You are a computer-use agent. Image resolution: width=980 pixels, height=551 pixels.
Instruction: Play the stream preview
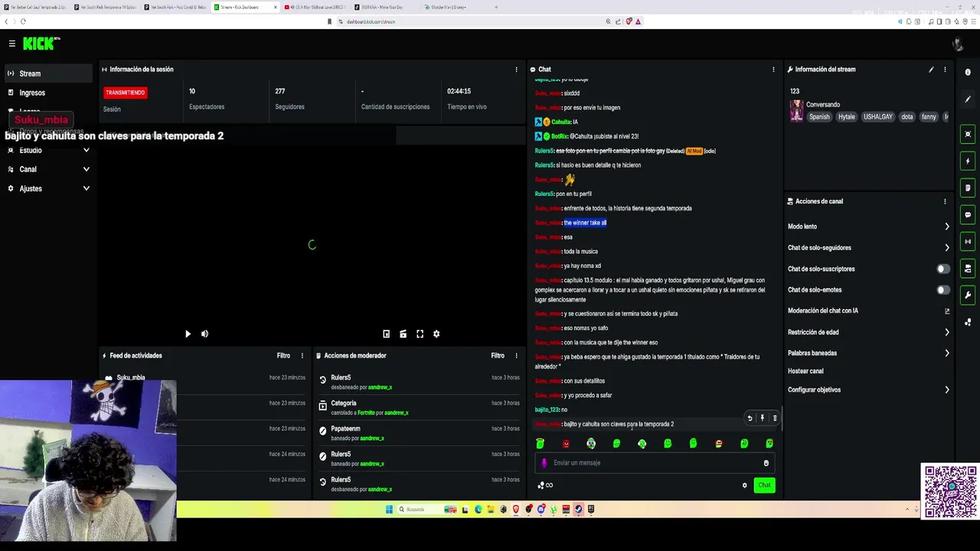(188, 334)
